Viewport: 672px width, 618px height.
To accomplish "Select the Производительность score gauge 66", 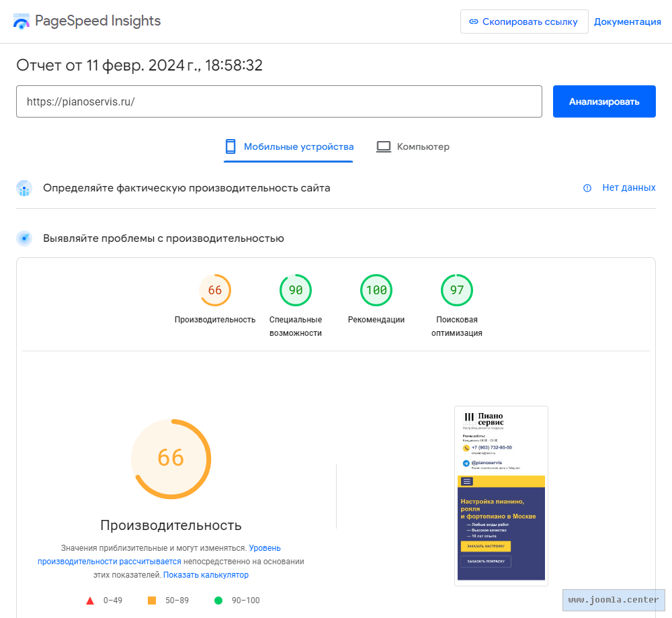I will [215, 290].
